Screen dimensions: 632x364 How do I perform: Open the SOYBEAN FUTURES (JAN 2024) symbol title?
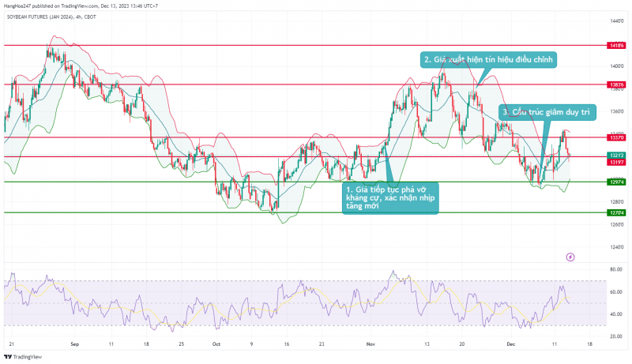point(50,17)
